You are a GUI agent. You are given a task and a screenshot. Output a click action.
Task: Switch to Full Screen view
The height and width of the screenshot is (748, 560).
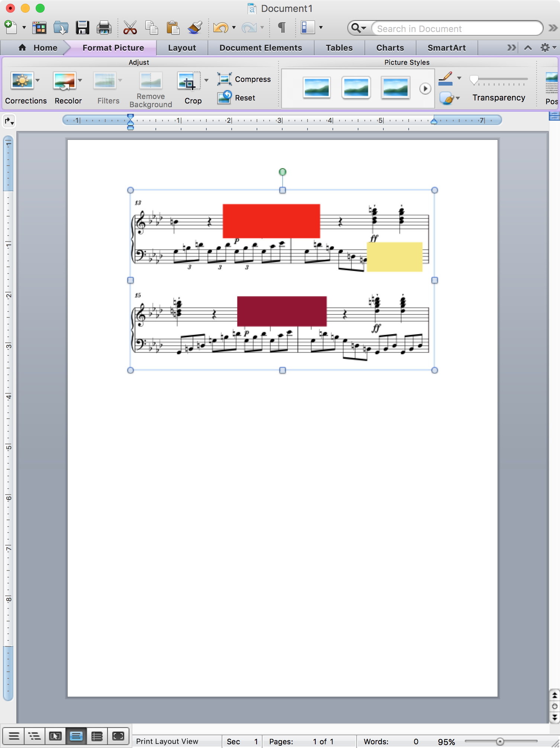(118, 736)
